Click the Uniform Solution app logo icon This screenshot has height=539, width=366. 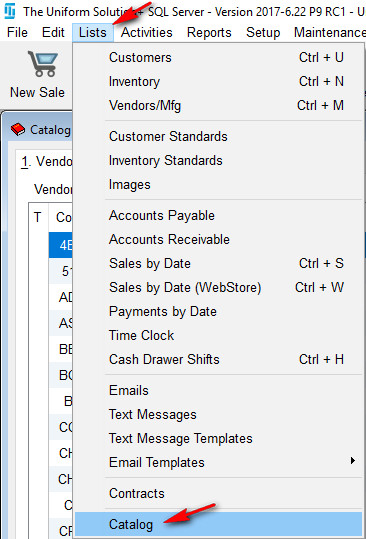coord(10,11)
